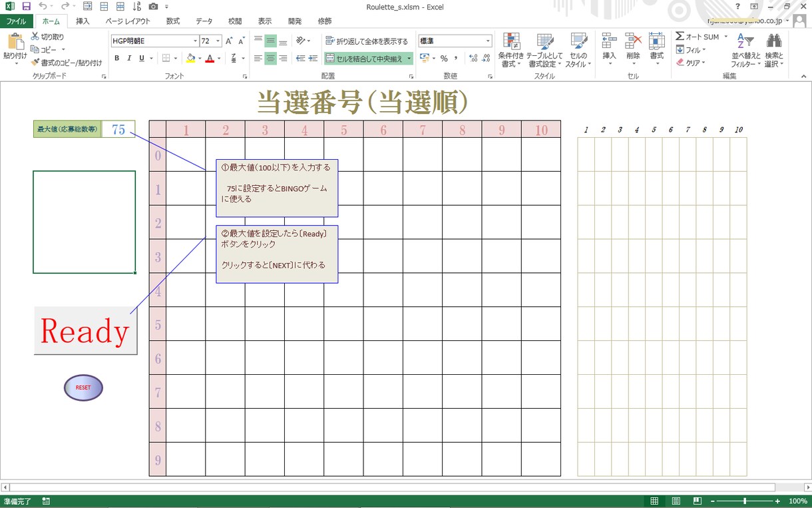Image resolution: width=812 pixels, height=508 pixels.
Task: Click the red font color swatch
Action: click(210, 59)
